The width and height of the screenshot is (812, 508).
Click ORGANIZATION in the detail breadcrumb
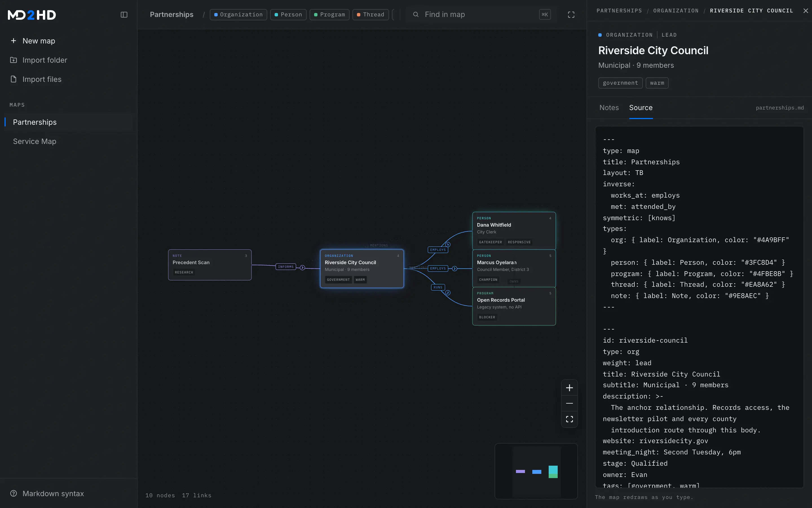[676, 11]
